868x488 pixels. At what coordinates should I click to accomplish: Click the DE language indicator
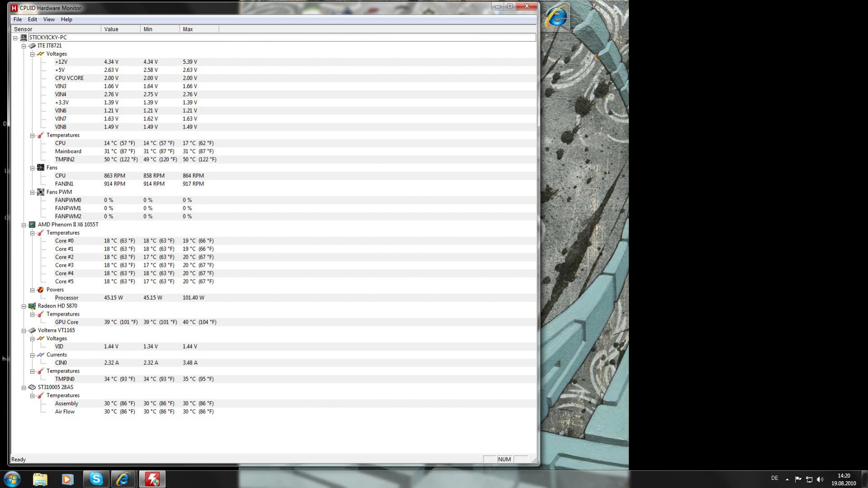coord(775,479)
